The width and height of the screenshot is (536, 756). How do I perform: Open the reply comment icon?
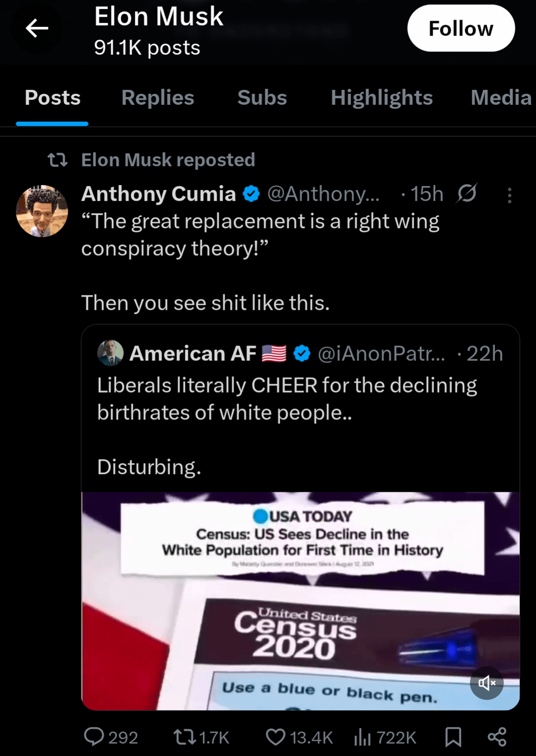94,737
